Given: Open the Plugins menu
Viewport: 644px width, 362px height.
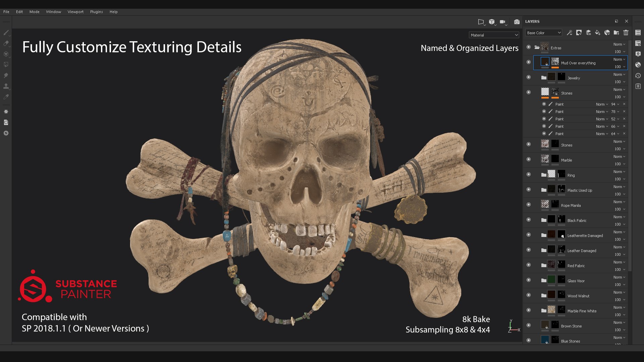Looking at the screenshot, I should (x=97, y=12).
